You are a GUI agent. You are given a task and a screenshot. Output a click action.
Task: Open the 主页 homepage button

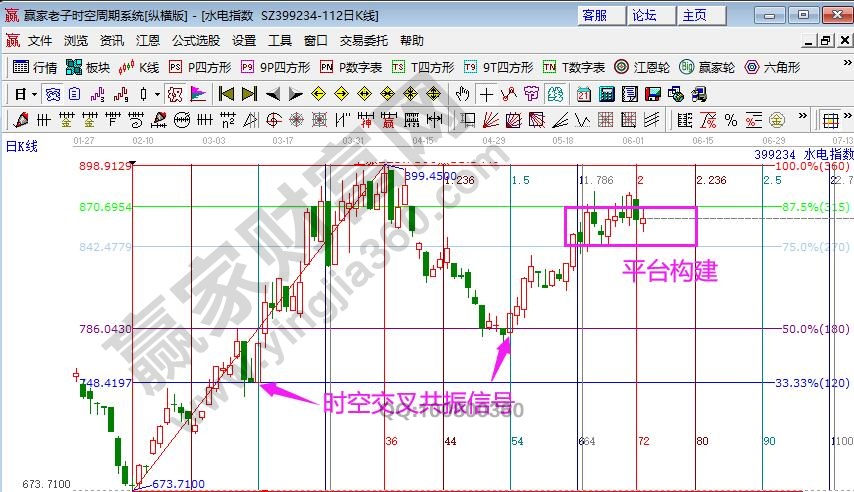(x=694, y=15)
